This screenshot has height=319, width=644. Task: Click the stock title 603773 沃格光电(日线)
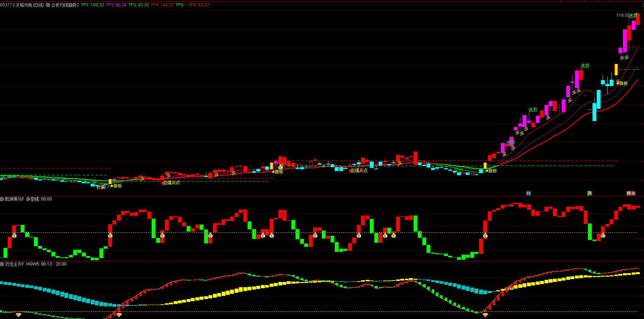[x=22, y=5]
